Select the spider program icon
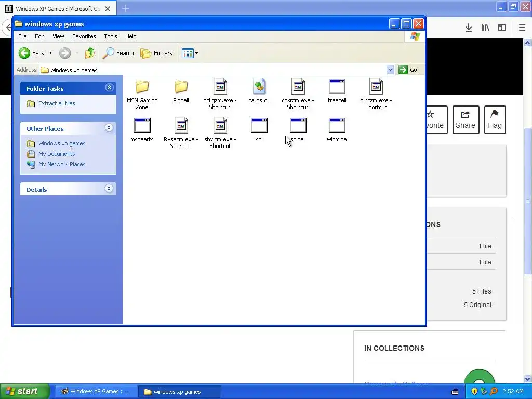Image resolution: width=532 pixels, height=399 pixels. point(298,125)
